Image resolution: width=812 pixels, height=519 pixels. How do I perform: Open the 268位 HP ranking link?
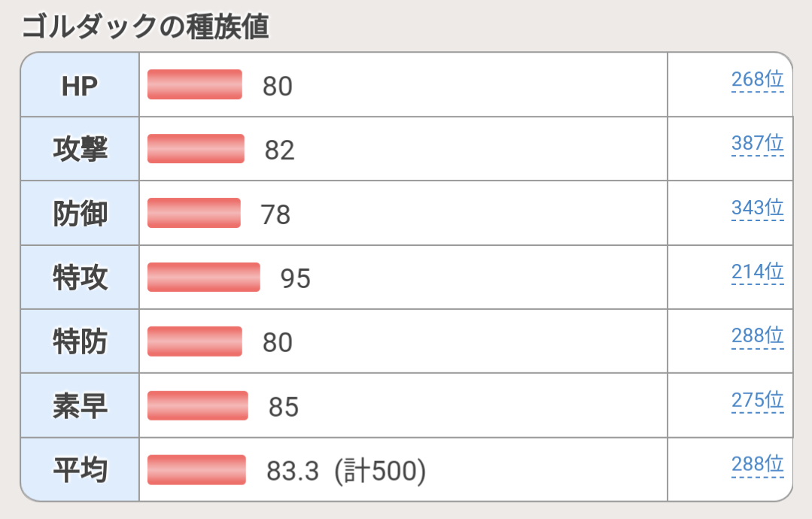pyautogui.click(x=757, y=80)
